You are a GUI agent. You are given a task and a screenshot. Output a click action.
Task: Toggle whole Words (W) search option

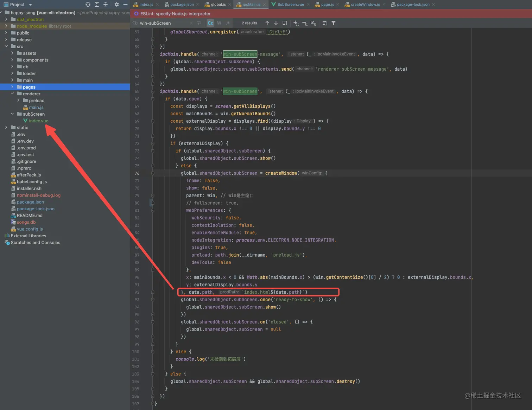[219, 23]
